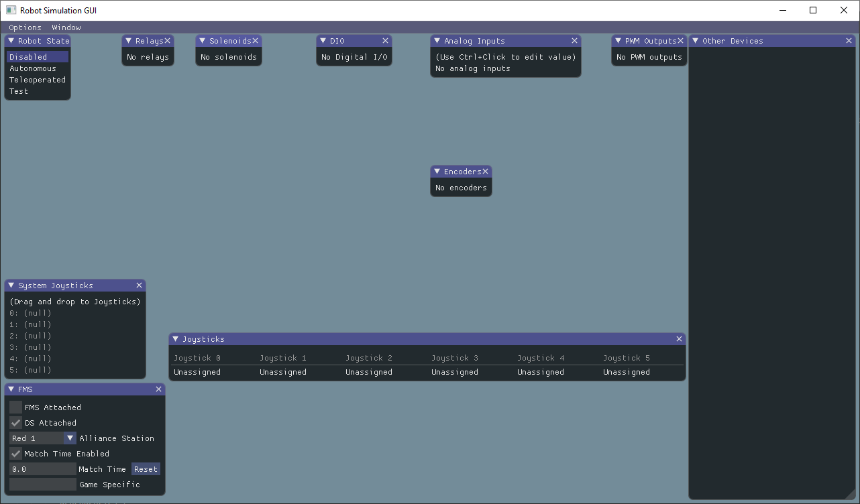Enable the FMS Attached checkbox

tap(15, 407)
